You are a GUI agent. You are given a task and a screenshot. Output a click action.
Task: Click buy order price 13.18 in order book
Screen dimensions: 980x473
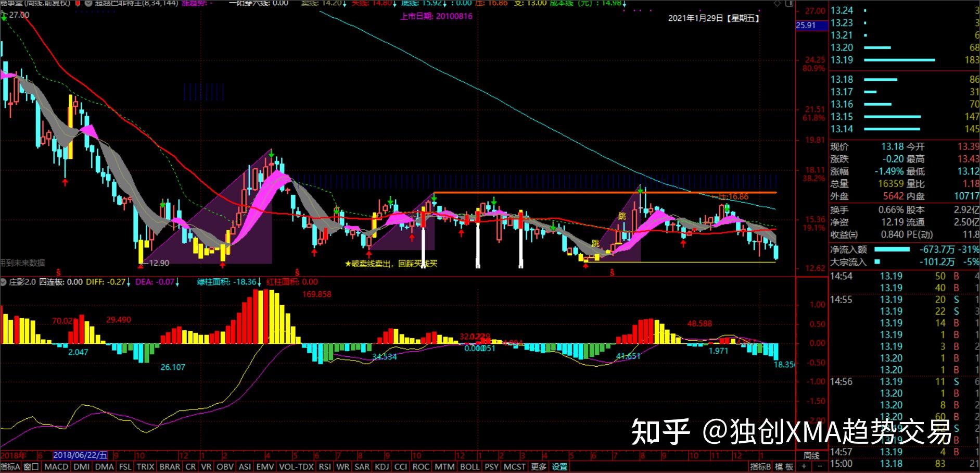(x=842, y=79)
